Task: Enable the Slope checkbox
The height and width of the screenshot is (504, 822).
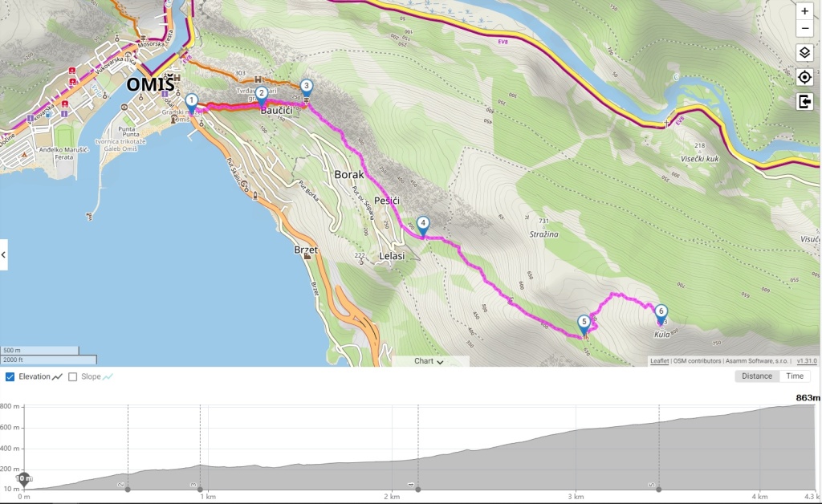Action: tap(73, 376)
